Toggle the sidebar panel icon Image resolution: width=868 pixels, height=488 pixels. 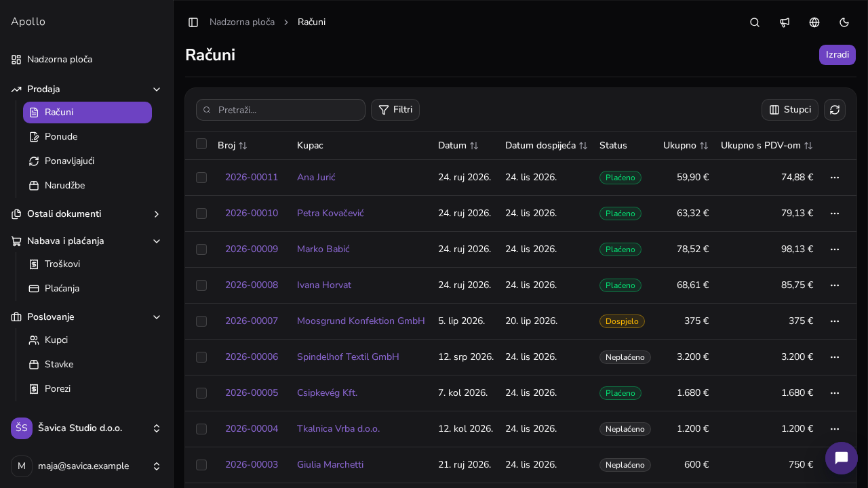coord(193,22)
